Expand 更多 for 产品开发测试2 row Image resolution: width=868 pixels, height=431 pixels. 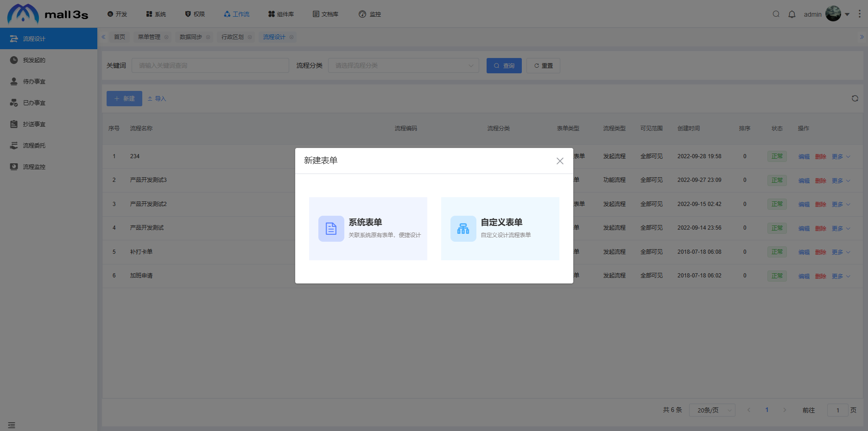[x=841, y=204]
